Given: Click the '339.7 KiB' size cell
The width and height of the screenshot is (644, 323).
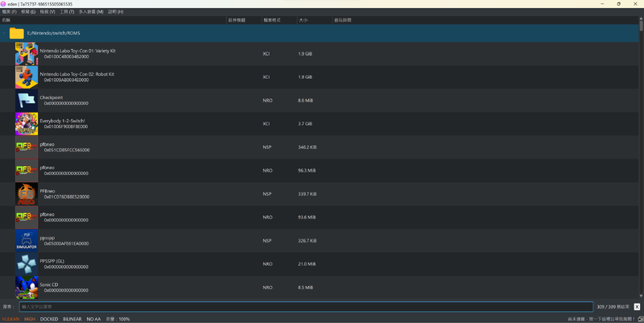Looking at the screenshot, I should point(308,194).
